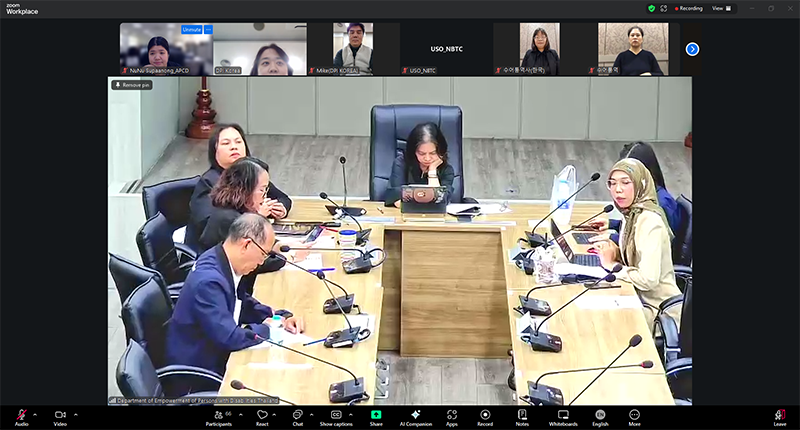Click the Record icon in toolbar
The height and width of the screenshot is (430, 800).
point(485,415)
